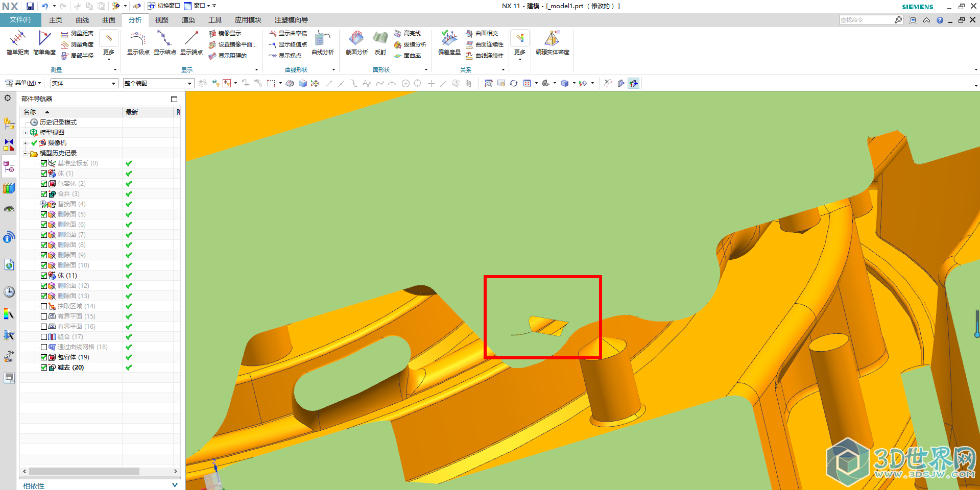Select the 简单距离 measure tool

[17, 43]
